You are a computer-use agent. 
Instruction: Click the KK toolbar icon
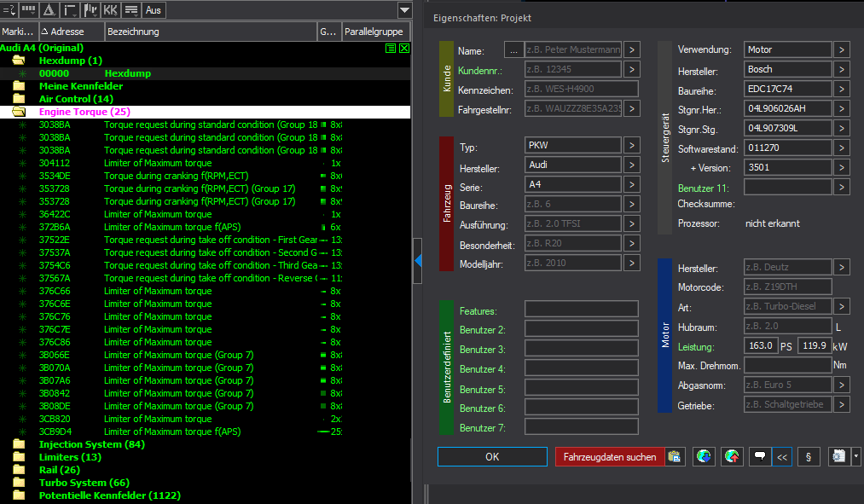[x=111, y=10]
